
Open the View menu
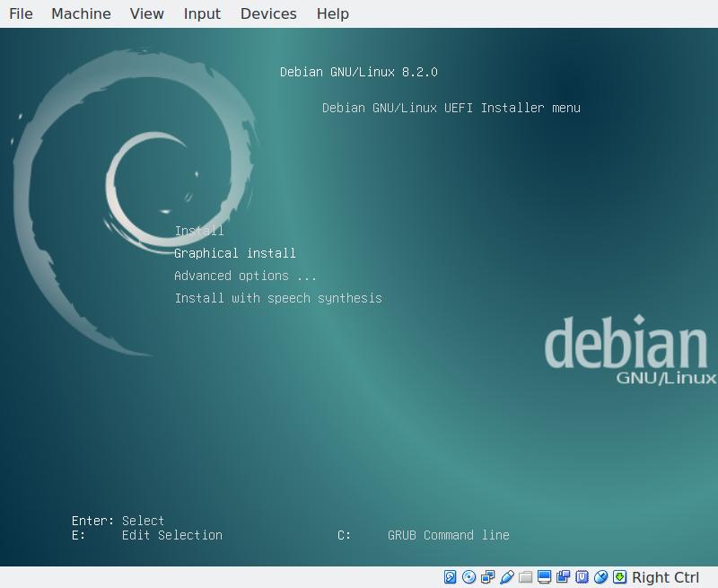(146, 13)
